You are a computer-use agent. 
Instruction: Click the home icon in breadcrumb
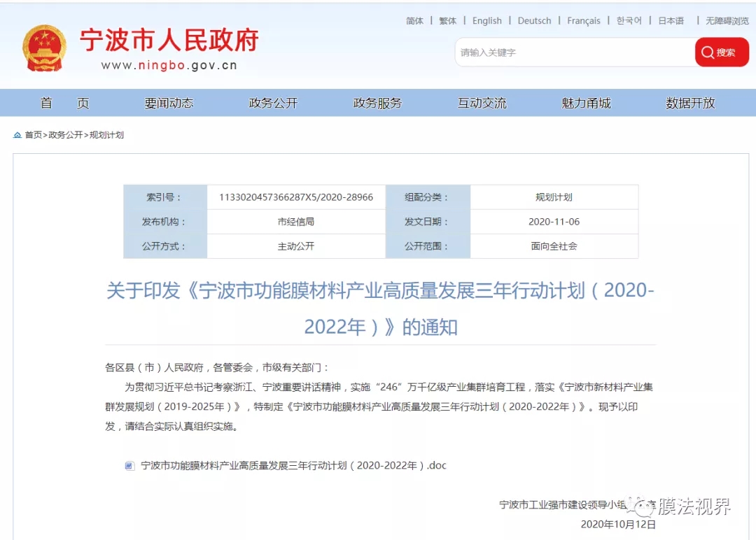click(x=17, y=135)
